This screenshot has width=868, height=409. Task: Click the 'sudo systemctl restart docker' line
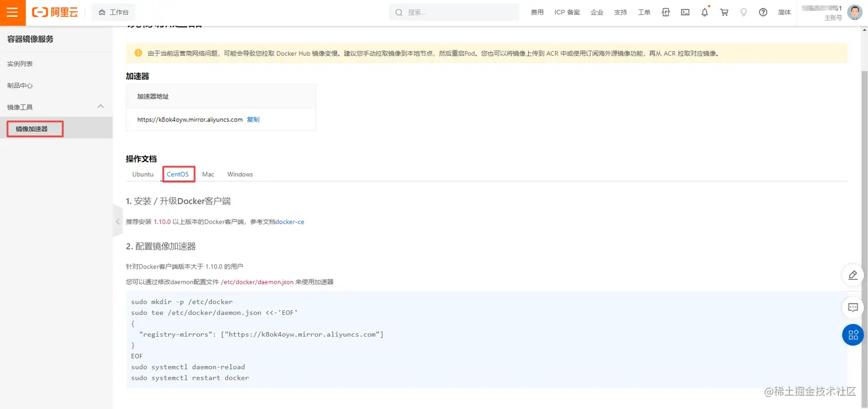tap(190, 378)
